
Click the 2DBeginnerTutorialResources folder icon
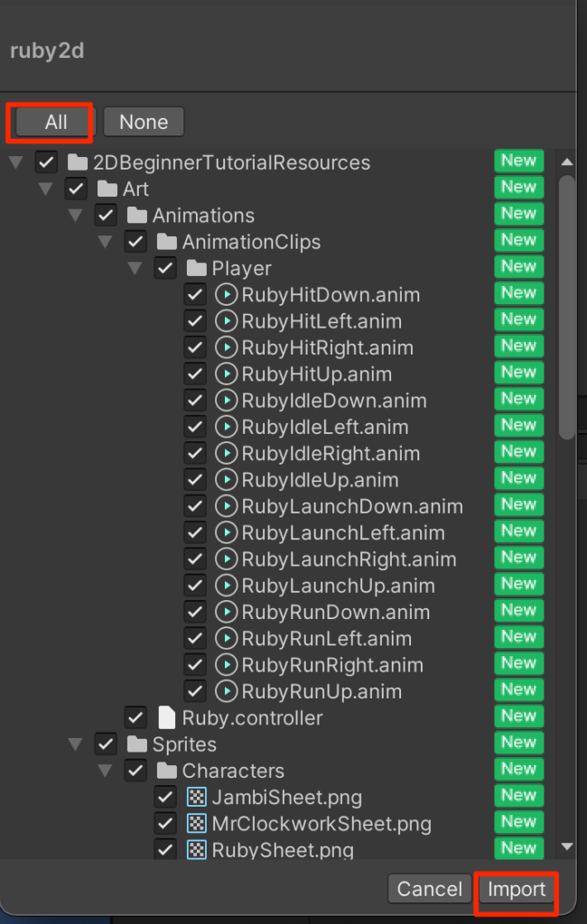(x=78, y=162)
